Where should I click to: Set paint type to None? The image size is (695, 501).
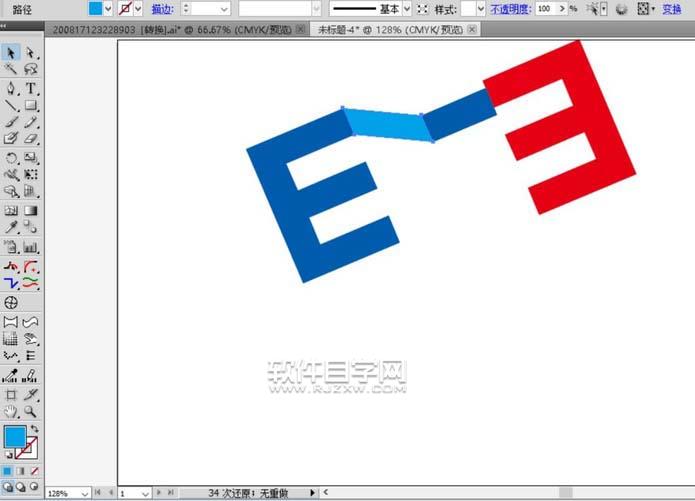(34, 471)
